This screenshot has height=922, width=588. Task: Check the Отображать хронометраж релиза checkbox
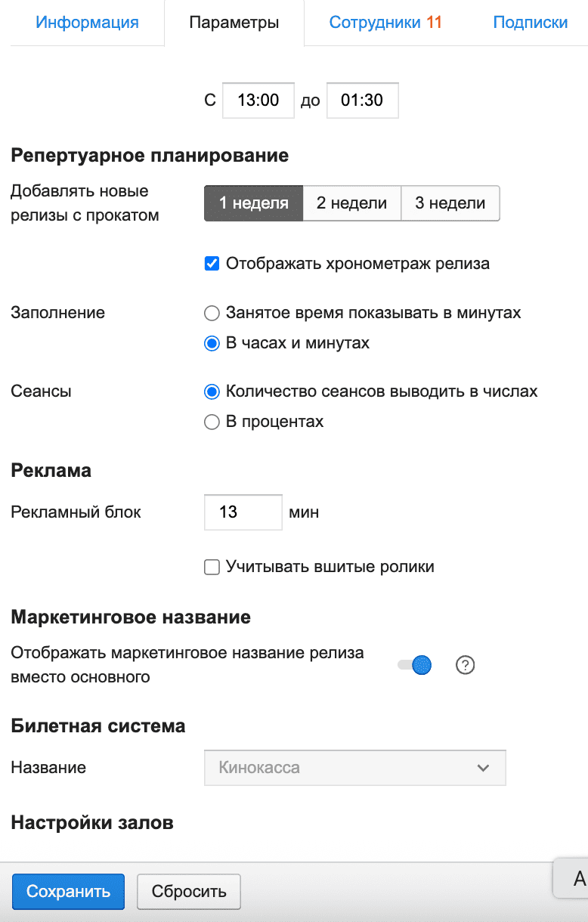tap(212, 264)
